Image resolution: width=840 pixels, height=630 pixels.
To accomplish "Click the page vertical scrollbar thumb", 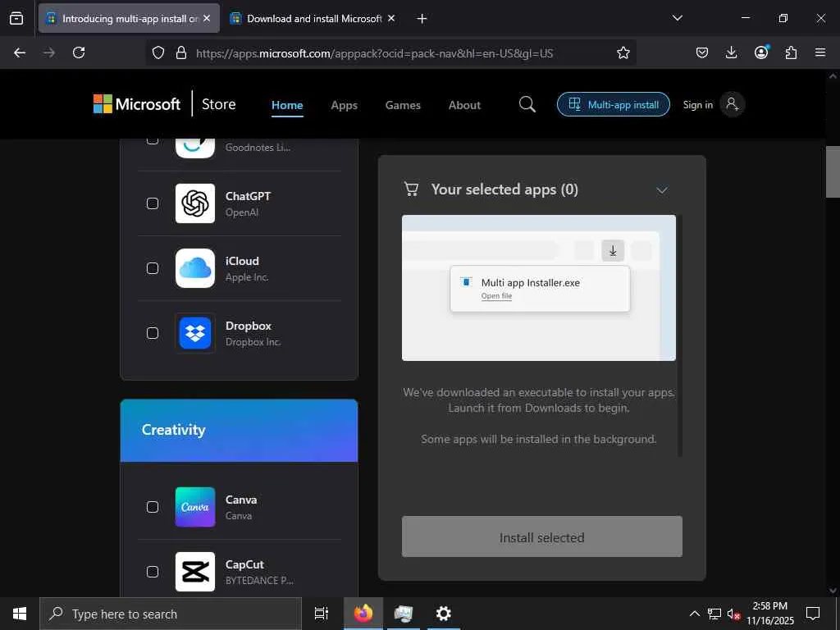I will [x=833, y=171].
